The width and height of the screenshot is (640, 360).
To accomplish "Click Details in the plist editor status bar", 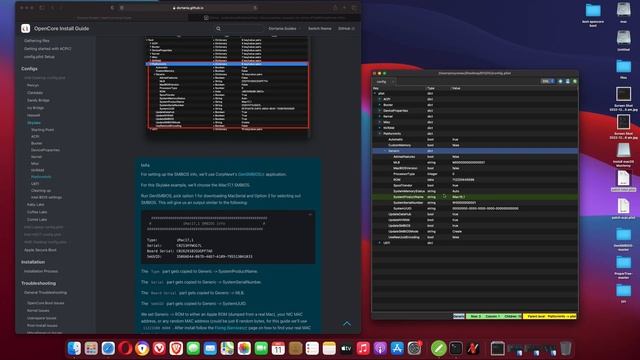I will (x=459, y=316).
